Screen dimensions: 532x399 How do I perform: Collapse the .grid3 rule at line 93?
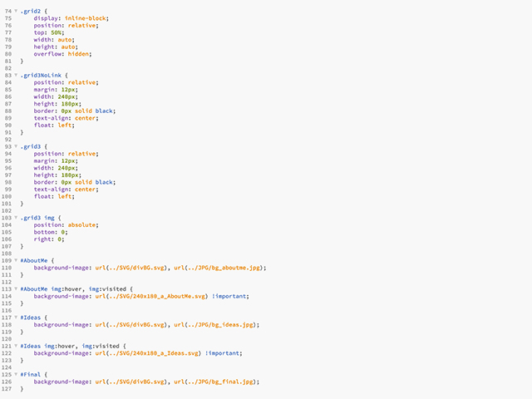tap(16, 146)
